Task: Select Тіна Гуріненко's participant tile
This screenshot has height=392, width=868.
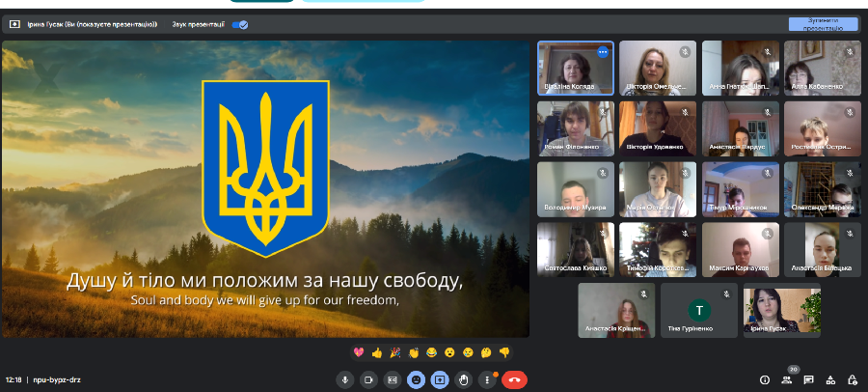Action: point(698,310)
